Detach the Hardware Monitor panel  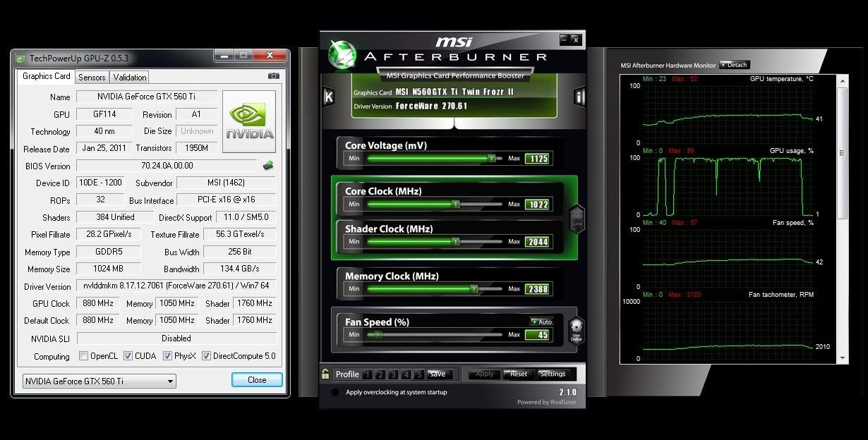(734, 65)
